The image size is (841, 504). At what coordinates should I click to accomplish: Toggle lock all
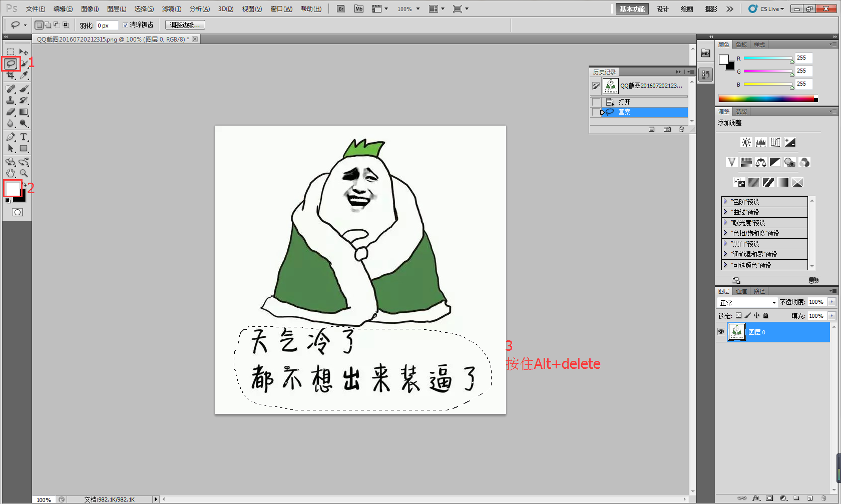click(766, 315)
